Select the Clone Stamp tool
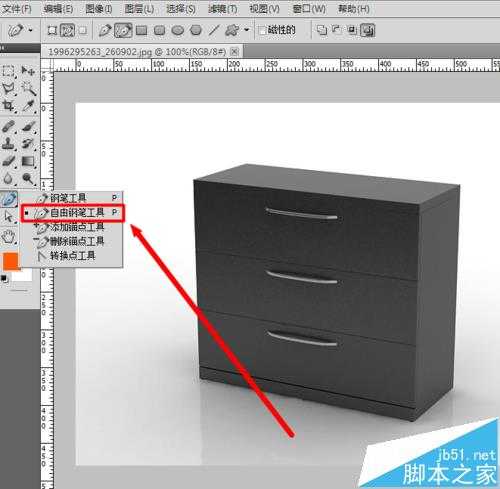This screenshot has width=500, height=489. (x=8, y=143)
